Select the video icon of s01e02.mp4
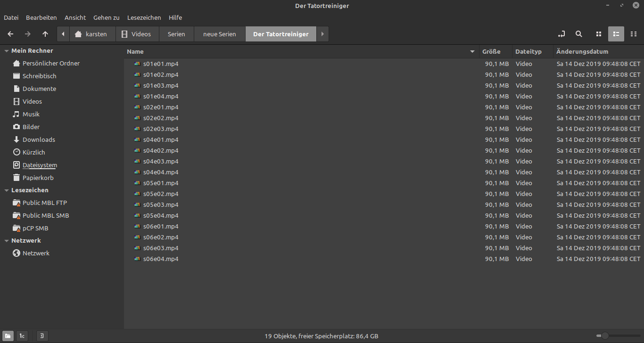Image resolution: width=644 pixels, height=343 pixels. coord(137,75)
